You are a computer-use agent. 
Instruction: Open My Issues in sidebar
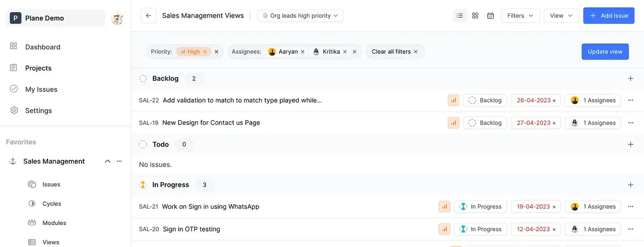(41, 89)
